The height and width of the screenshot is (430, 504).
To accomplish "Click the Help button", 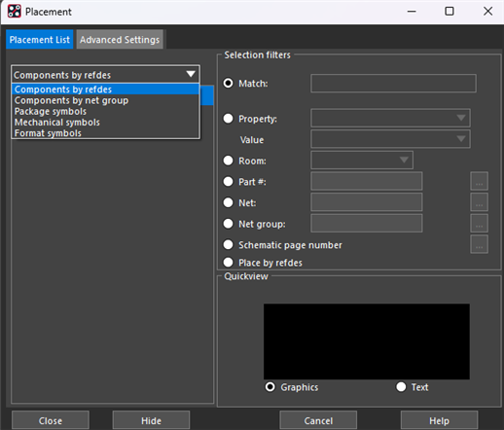I will [439, 420].
